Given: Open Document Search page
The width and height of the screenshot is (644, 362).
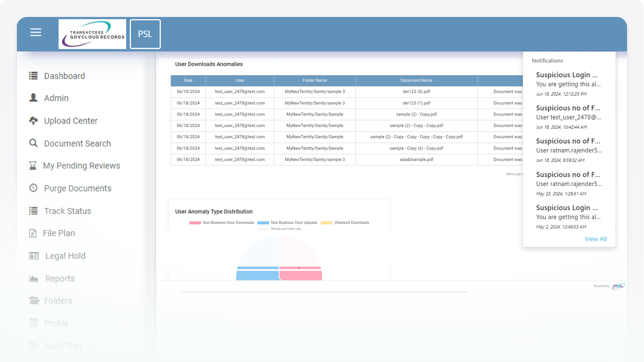Looking at the screenshot, I should (77, 144).
